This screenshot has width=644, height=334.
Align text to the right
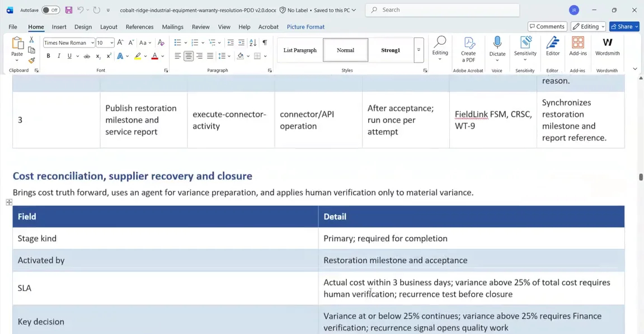(199, 56)
